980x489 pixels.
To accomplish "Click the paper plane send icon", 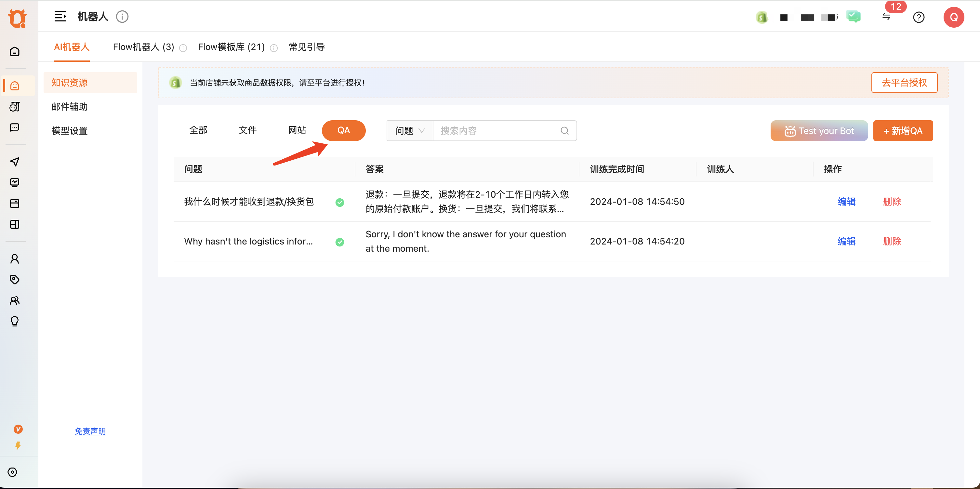I will (x=14, y=162).
